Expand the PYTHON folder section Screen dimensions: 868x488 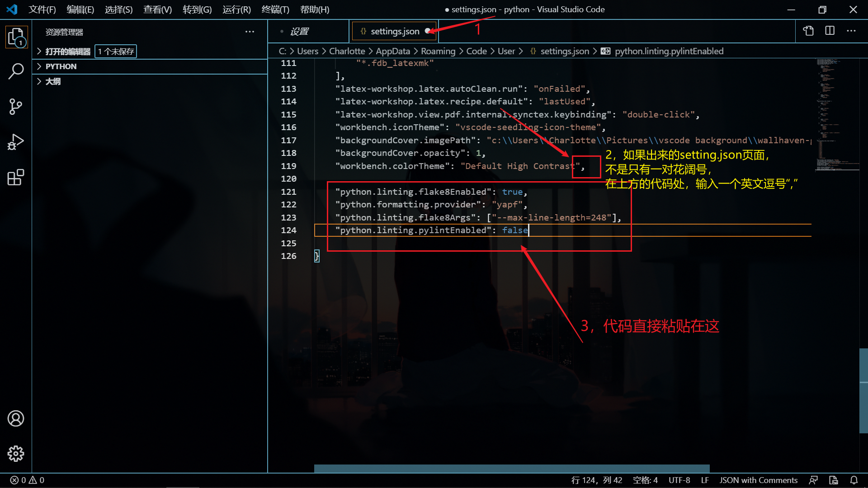(61, 66)
